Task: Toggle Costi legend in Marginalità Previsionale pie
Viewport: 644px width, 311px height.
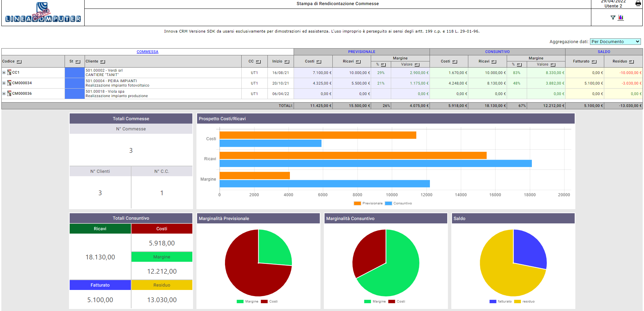Action: coord(269,301)
